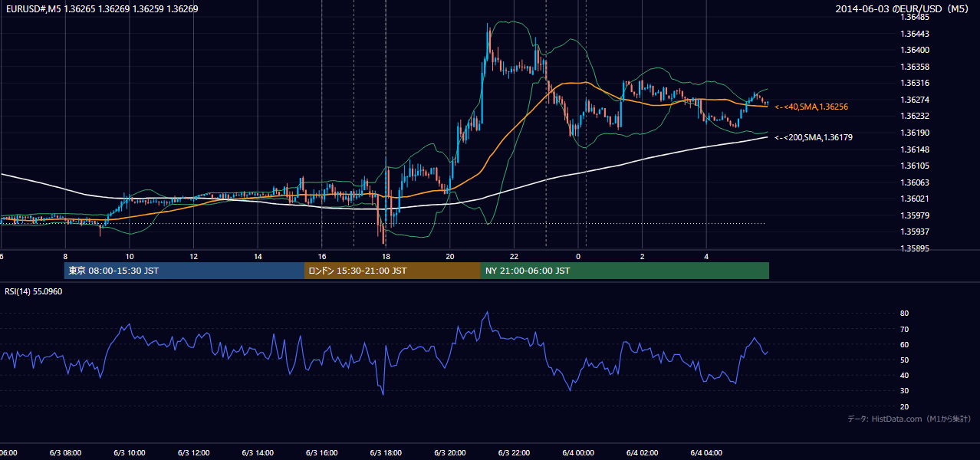This screenshot has height=460, width=980.
Task: Click the 6/3 18:00 date axis label
Action: (386, 453)
